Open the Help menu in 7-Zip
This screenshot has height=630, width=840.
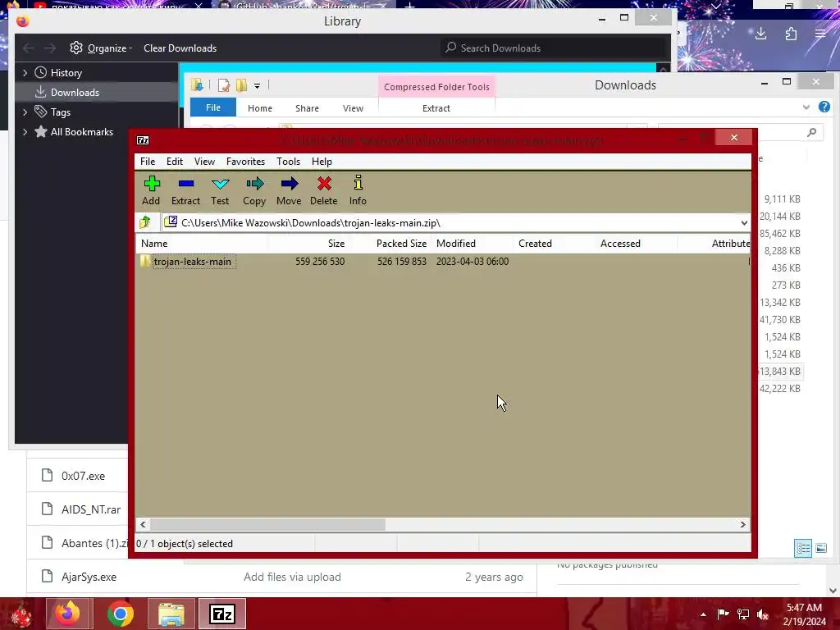(322, 162)
